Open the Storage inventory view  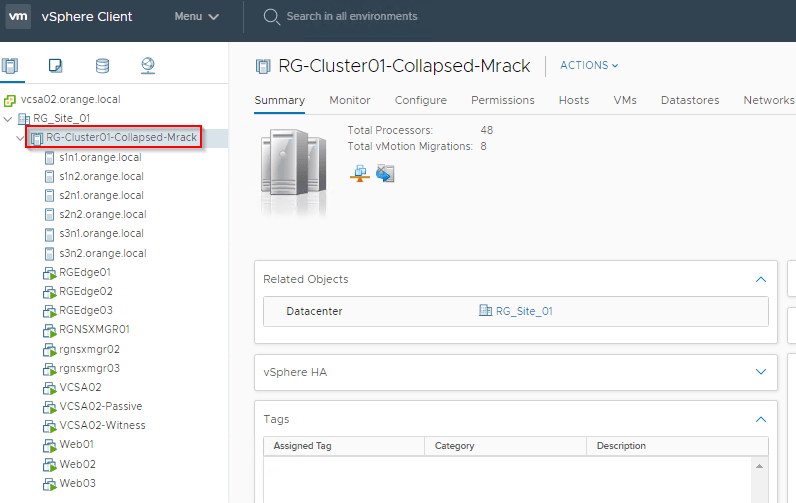pyautogui.click(x=103, y=66)
